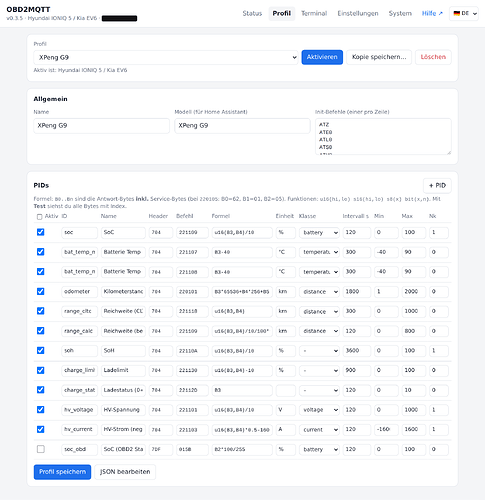Open the Einstellungen tab
485x500 pixels.
tap(358, 13)
